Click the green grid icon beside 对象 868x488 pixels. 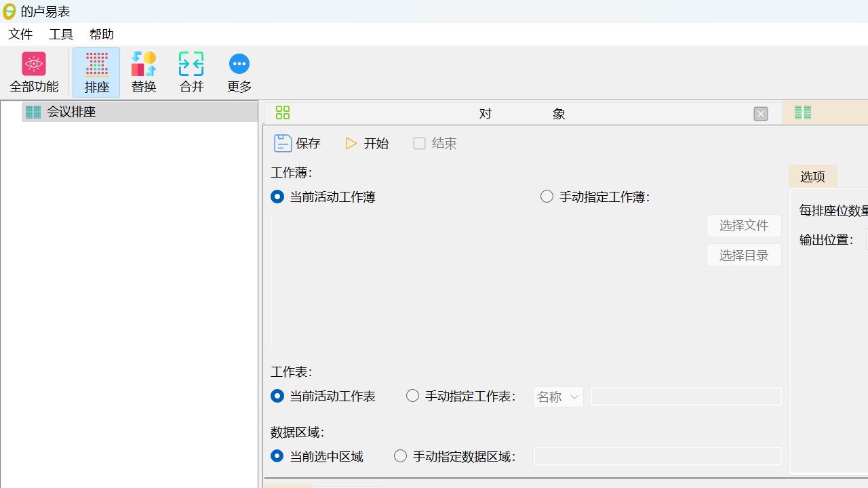[x=282, y=113]
